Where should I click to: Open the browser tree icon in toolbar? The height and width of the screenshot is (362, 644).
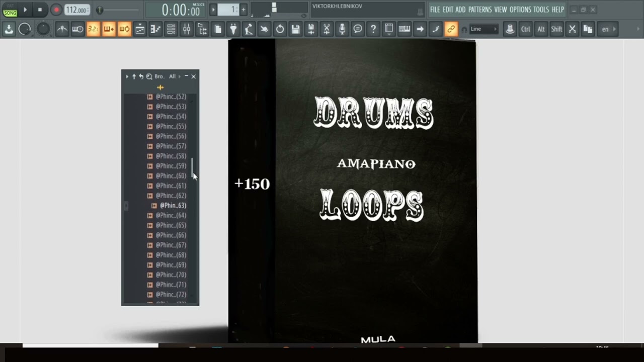pyautogui.click(x=202, y=29)
